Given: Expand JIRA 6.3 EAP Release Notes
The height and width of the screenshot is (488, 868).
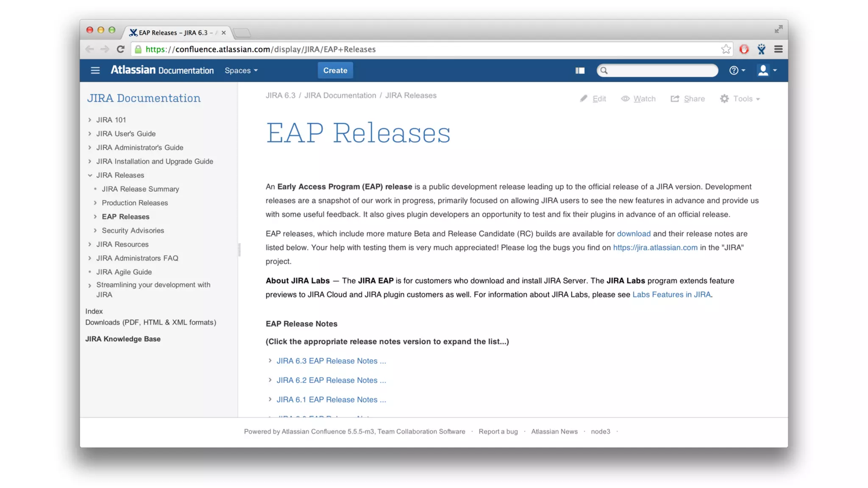Looking at the screenshot, I should pos(331,361).
